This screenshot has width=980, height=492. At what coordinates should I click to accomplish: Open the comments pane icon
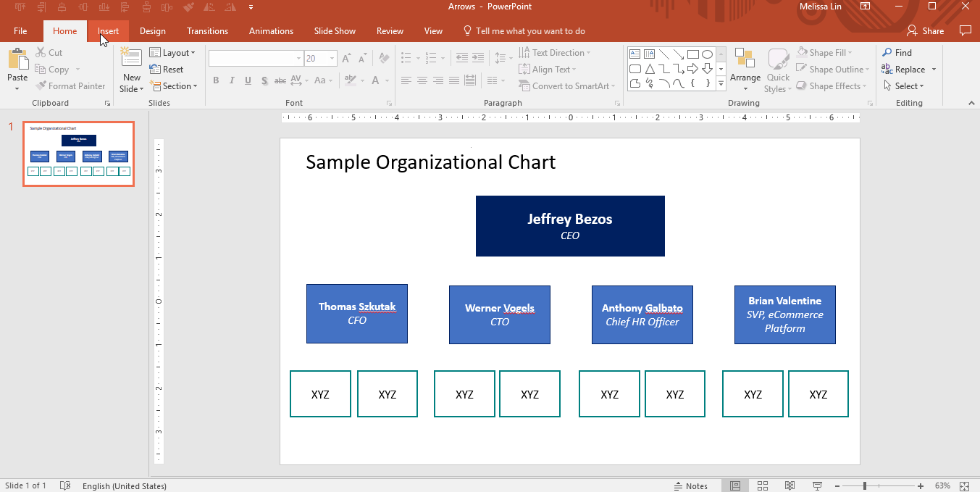(x=965, y=30)
